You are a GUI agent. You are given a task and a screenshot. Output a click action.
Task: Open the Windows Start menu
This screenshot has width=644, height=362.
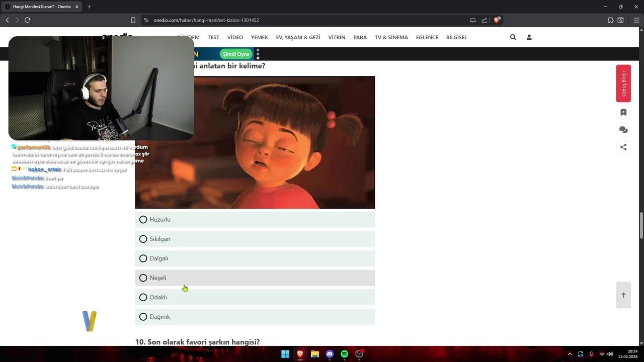point(285,354)
